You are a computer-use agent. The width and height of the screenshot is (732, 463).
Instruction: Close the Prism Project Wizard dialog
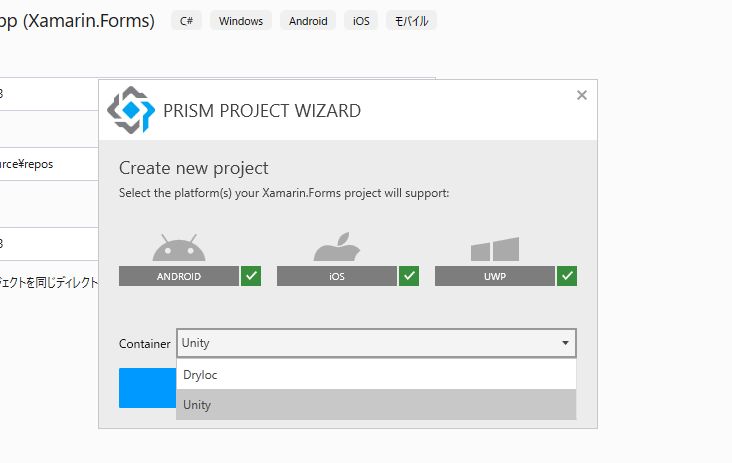click(582, 95)
